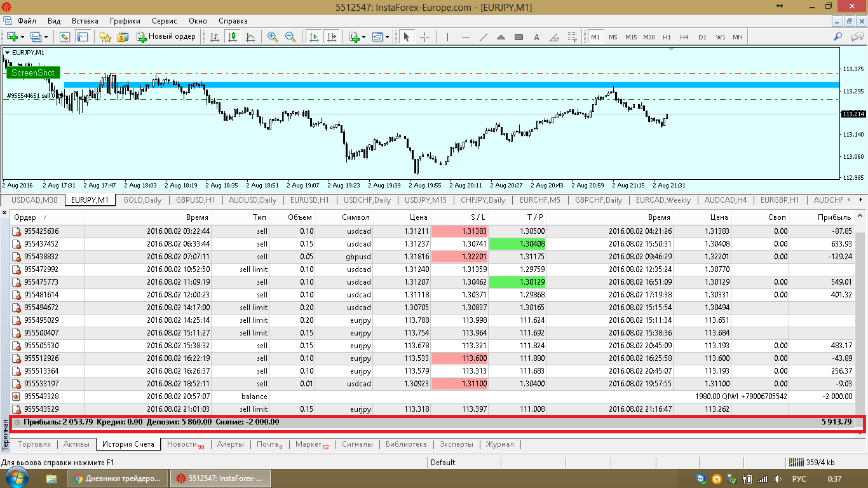The height and width of the screenshot is (488, 868).
Task: Switch to the GOLD,Daily chart tab
Action: click(x=142, y=200)
